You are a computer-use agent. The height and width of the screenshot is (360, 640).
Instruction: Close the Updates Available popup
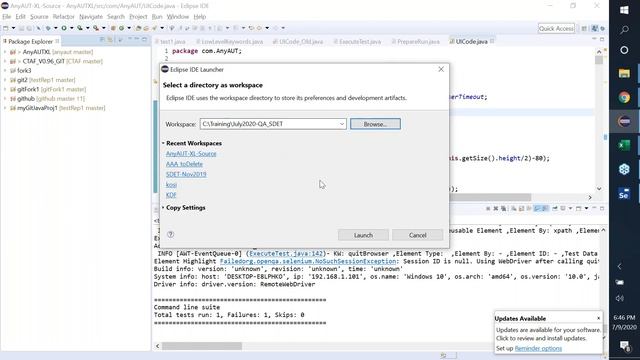click(x=598, y=318)
